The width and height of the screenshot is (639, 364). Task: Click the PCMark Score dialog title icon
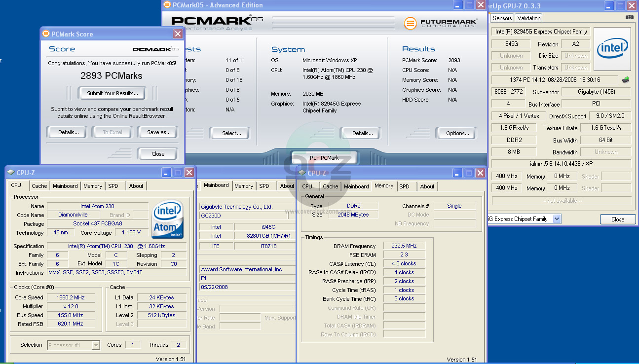tap(46, 34)
